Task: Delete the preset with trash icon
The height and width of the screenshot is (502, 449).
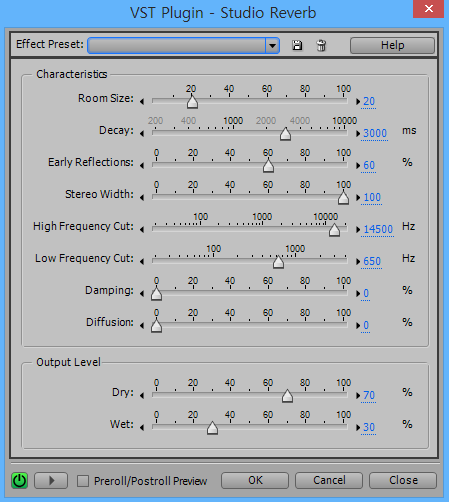Action: pos(321,45)
